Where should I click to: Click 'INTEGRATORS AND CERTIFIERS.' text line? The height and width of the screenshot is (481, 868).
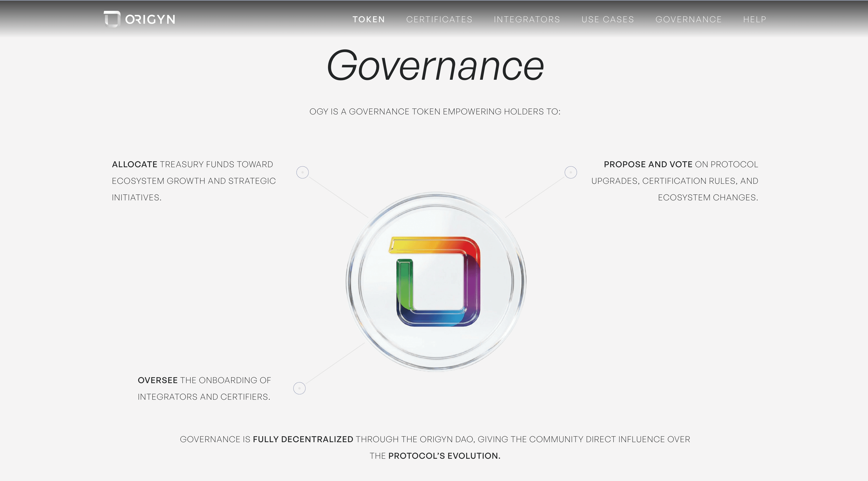point(204,397)
